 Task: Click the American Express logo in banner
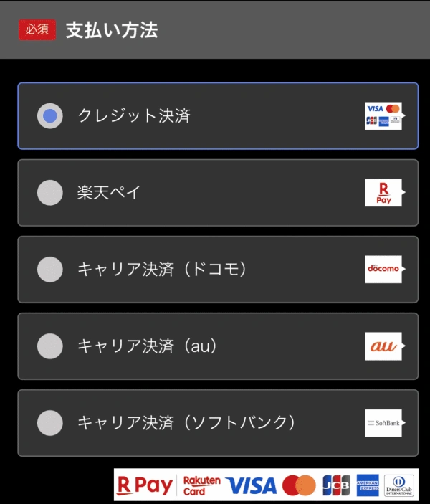pos(368,485)
